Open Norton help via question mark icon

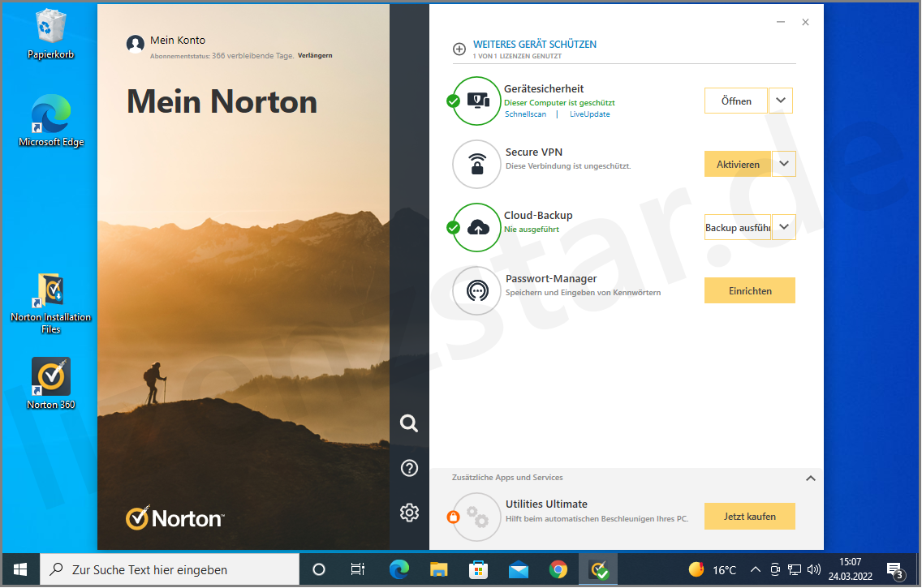coord(408,468)
